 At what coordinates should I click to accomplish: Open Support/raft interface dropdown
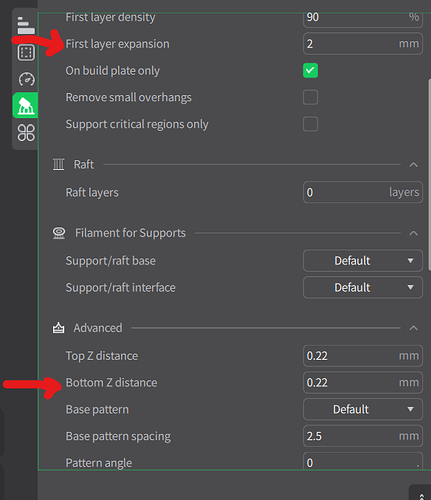[363, 287]
